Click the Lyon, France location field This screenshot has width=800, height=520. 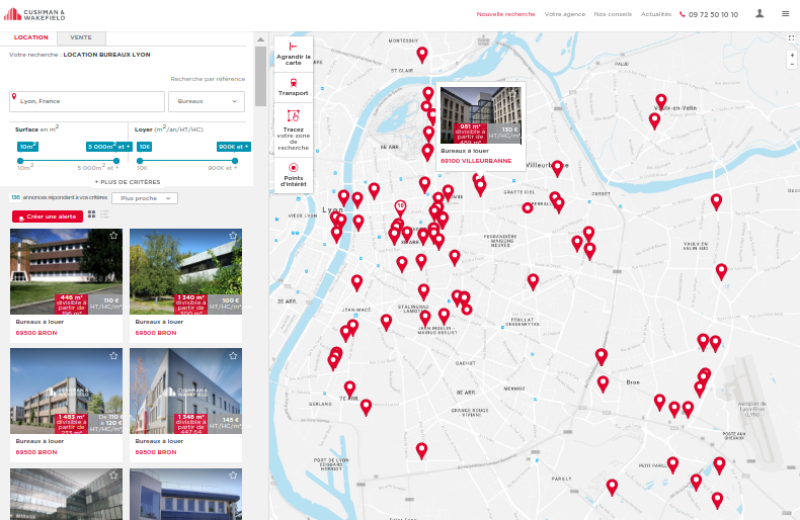[87, 102]
